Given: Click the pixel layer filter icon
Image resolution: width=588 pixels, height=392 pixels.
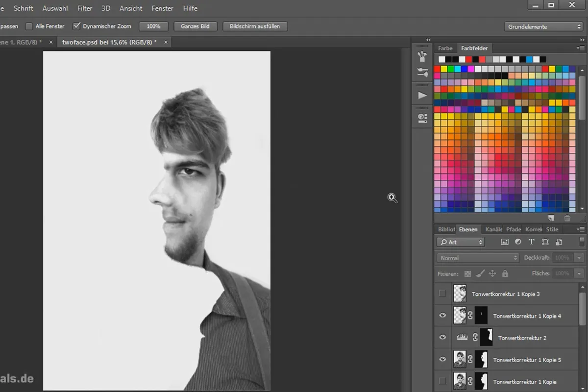Looking at the screenshot, I should point(505,242).
